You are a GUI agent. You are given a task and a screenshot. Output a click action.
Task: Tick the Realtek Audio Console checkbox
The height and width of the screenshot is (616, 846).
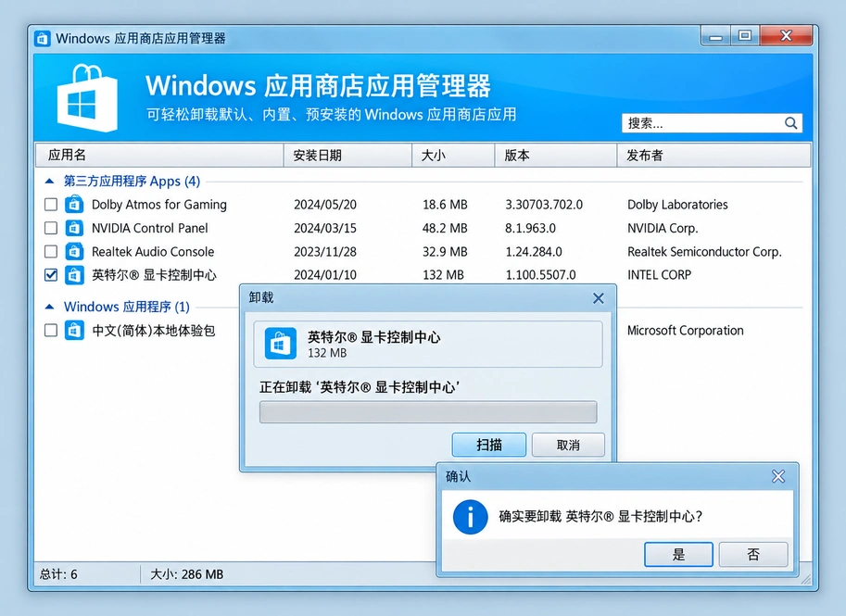[51, 251]
